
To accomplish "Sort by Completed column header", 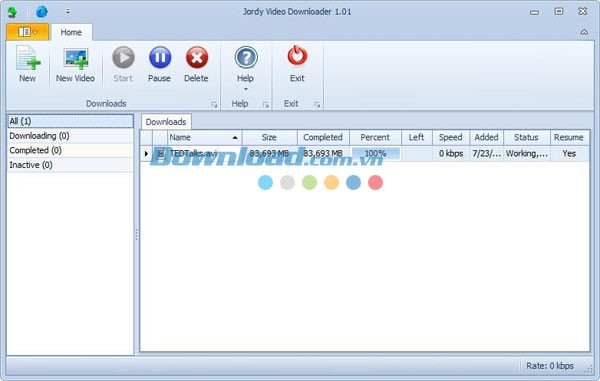I will 323,137.
